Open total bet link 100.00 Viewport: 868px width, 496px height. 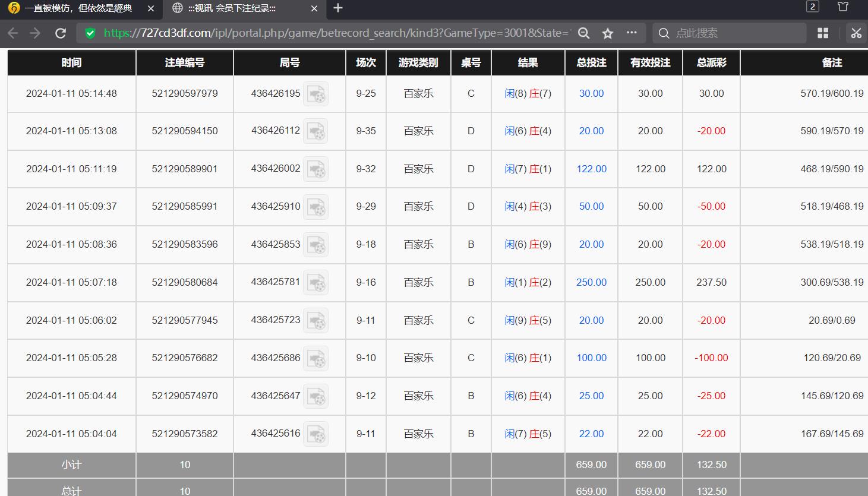(x=591, y=358)
